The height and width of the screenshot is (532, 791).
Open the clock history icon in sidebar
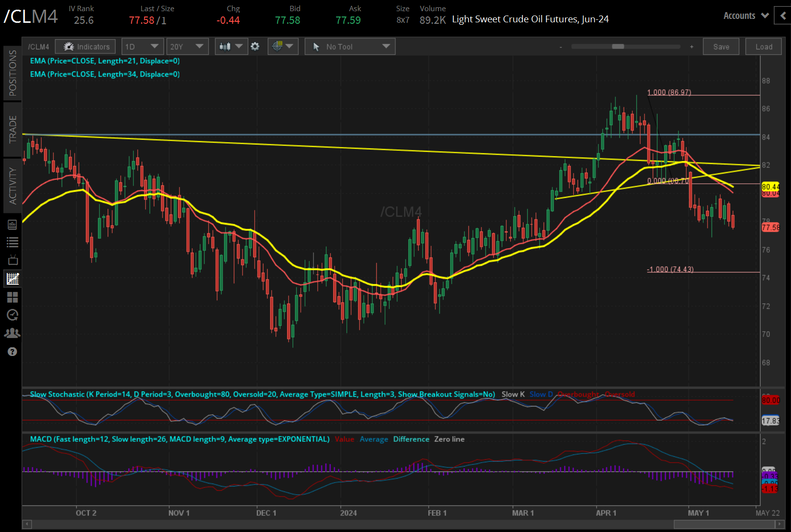(13, 315)
